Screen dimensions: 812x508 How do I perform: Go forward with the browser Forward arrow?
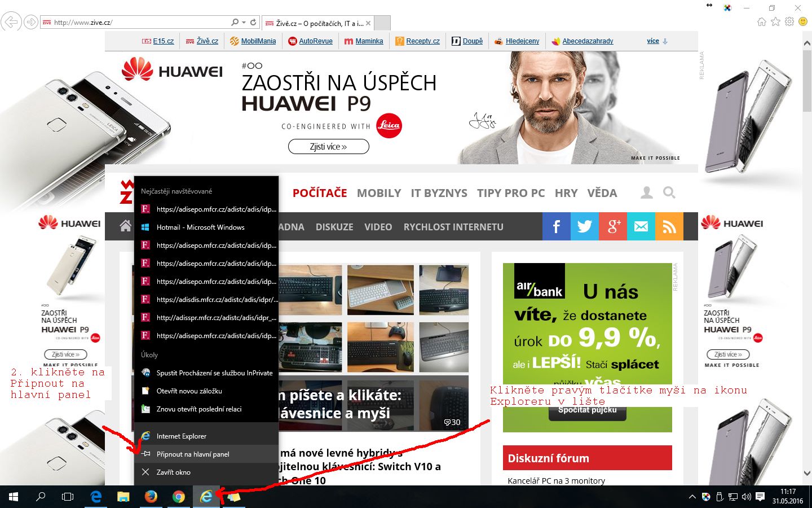point(31,22)
